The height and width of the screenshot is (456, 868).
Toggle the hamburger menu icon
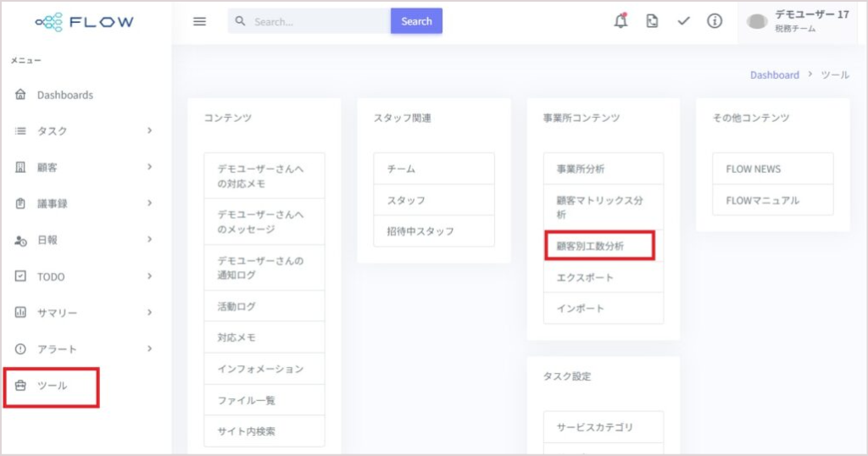pyautogui.click(x=199, y=21)
